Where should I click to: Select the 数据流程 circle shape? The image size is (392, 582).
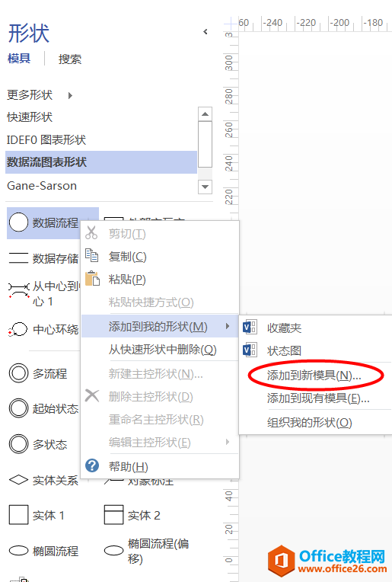point(18,222)
